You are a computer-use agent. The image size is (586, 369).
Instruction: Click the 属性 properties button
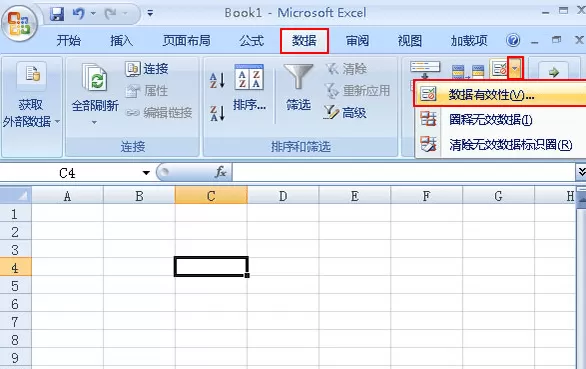[147, 90]
